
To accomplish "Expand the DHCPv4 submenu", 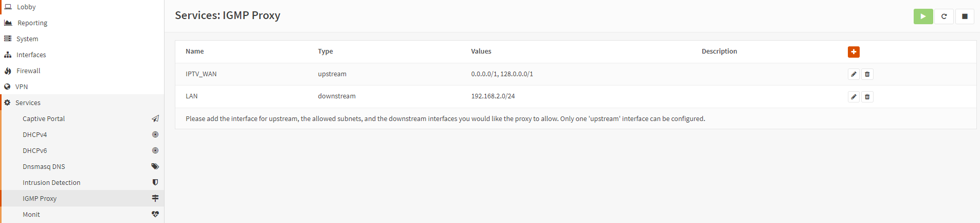I will [83, 134].
